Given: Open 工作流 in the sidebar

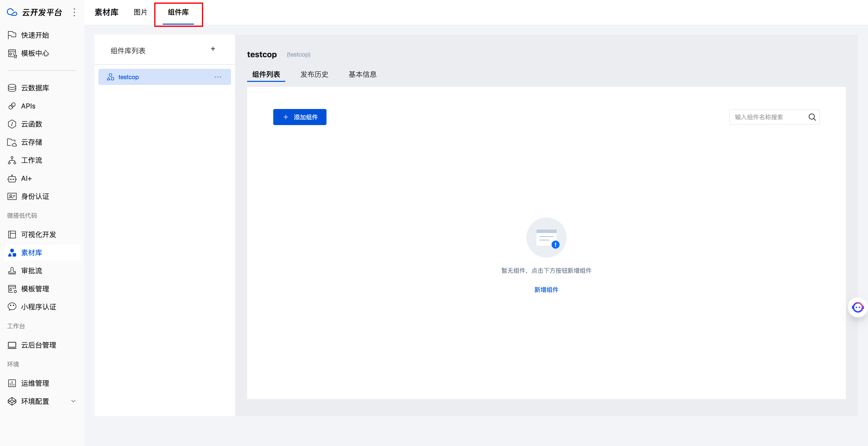Looking at the screenshot, I should point(32,160).
